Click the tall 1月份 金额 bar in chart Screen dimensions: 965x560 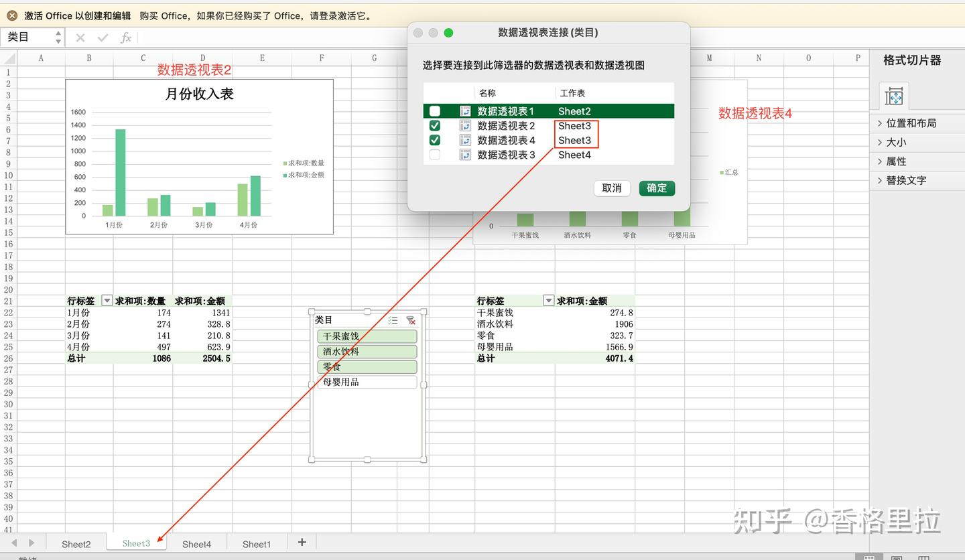(121, 173)
